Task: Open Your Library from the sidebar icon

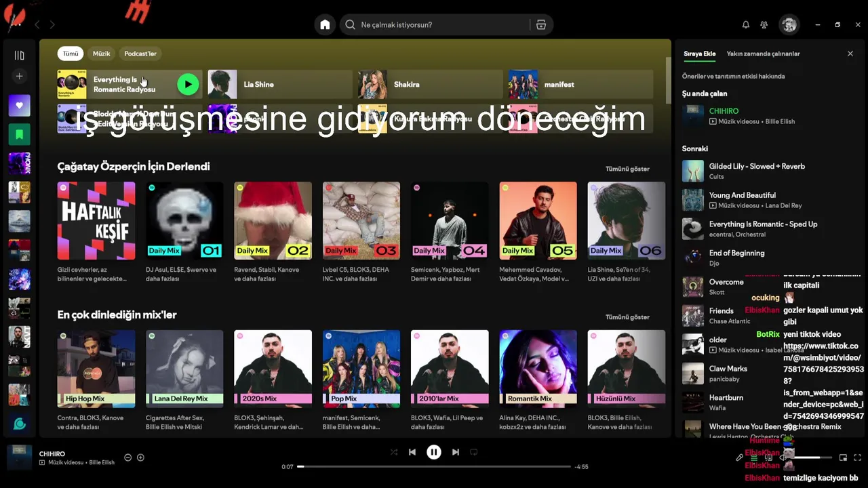Action: coord(19,56)
